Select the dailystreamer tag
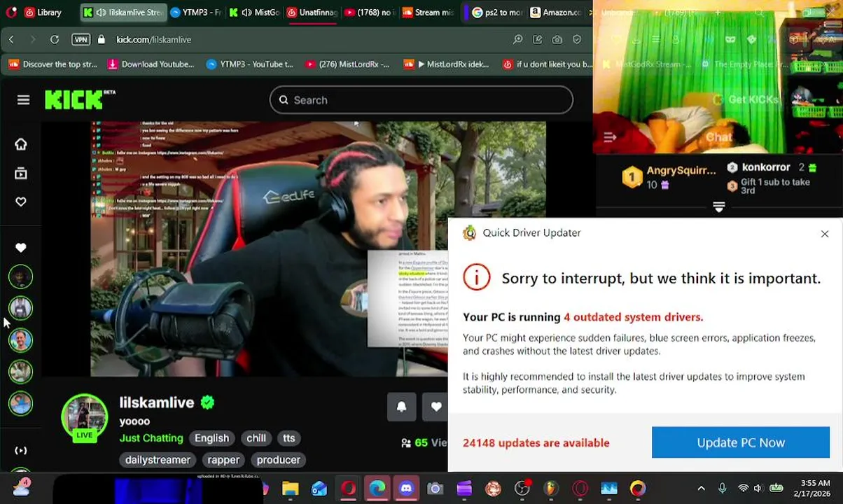The image size is (843, 504). (x=158, y=460)
